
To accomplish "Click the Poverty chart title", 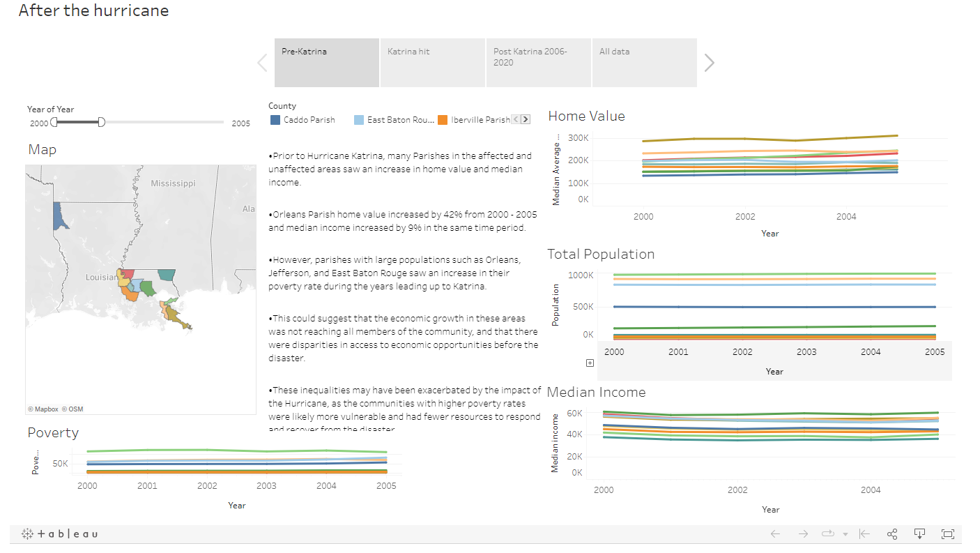I will 53,433.
